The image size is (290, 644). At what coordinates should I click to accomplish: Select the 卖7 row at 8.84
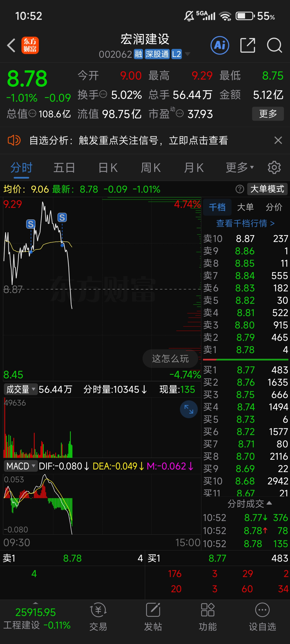tap(246, 275)
